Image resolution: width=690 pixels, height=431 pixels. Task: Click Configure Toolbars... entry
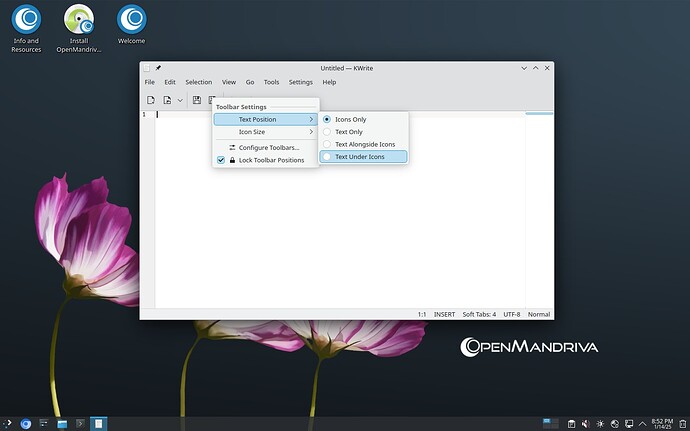tap(268, 147)
